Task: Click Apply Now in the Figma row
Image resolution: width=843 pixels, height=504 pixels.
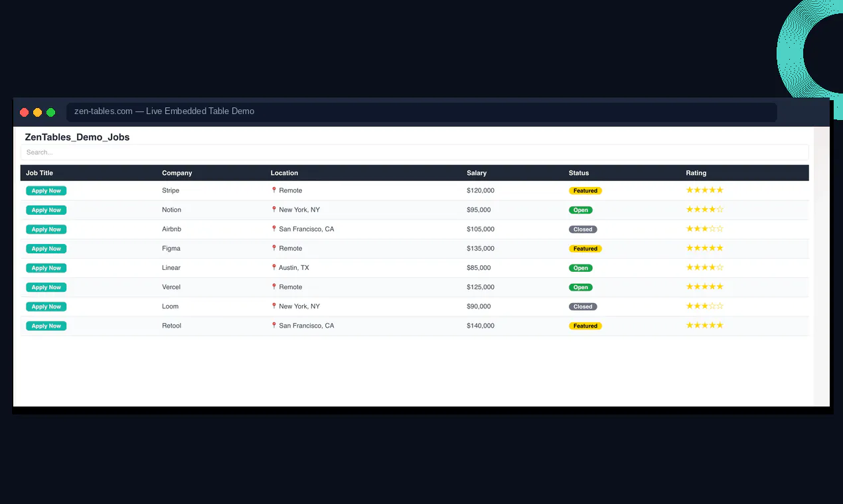Action: click(46, 249)
